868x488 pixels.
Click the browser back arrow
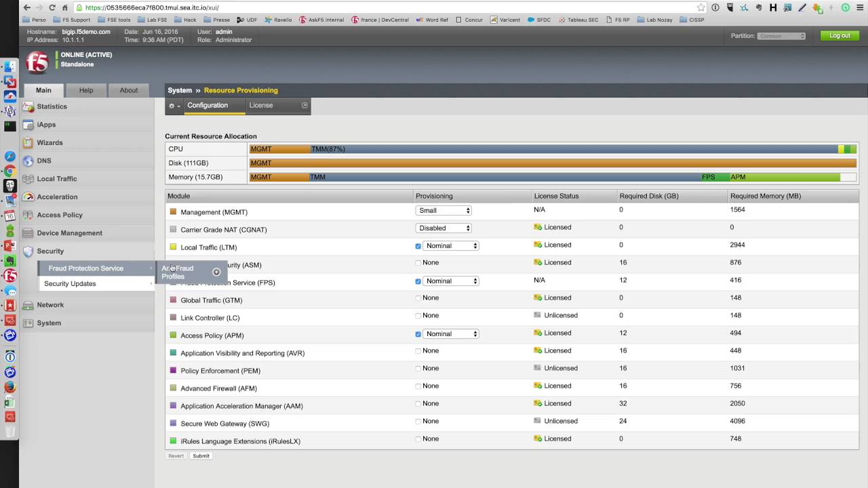point(26,7)
